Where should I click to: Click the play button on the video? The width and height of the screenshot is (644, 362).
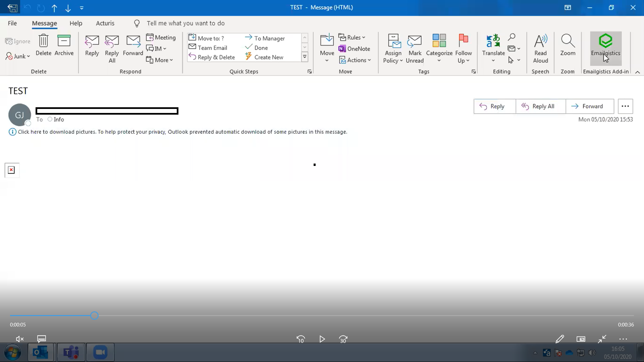pyautogui.click(x=322, y=339)
